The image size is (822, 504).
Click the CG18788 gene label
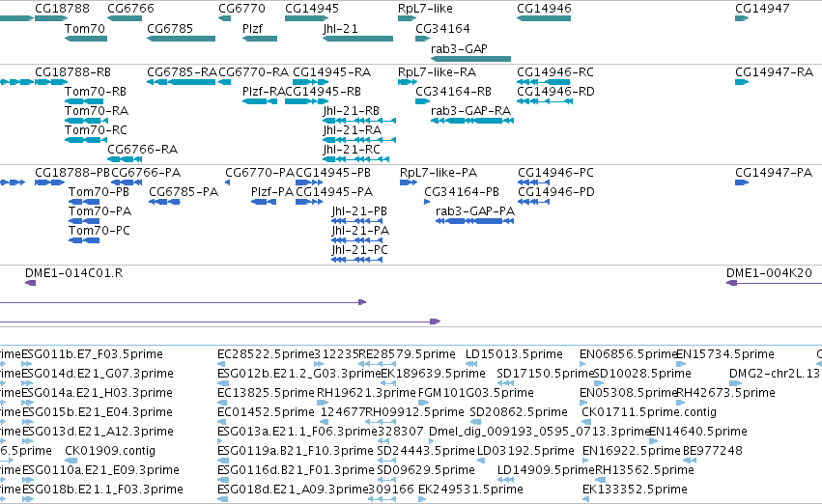click(x=62, y=9)
